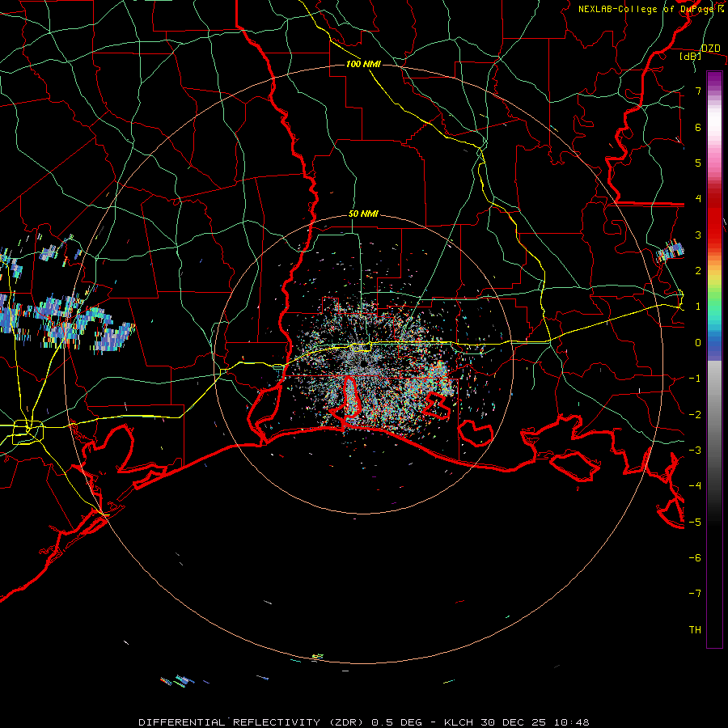Click the 100 NMI range ring label

363,64
